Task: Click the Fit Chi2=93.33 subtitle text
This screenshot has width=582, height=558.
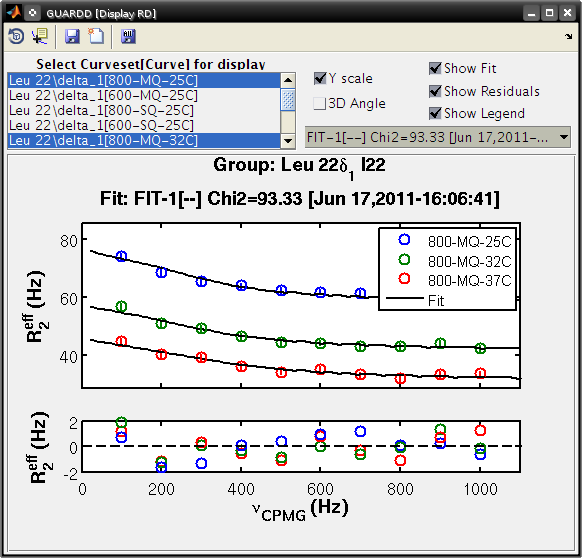Action: point(300,199)
